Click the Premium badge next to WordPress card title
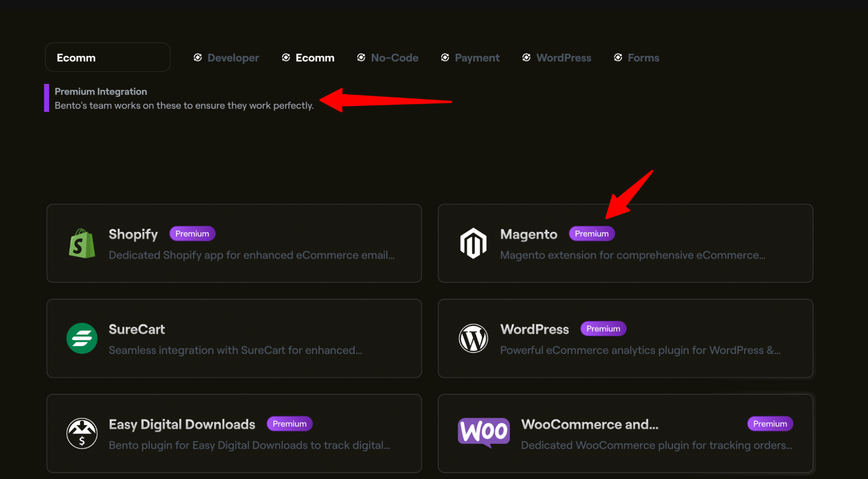Viewport: 868px width, 479px height. click(x=603, y=329)
